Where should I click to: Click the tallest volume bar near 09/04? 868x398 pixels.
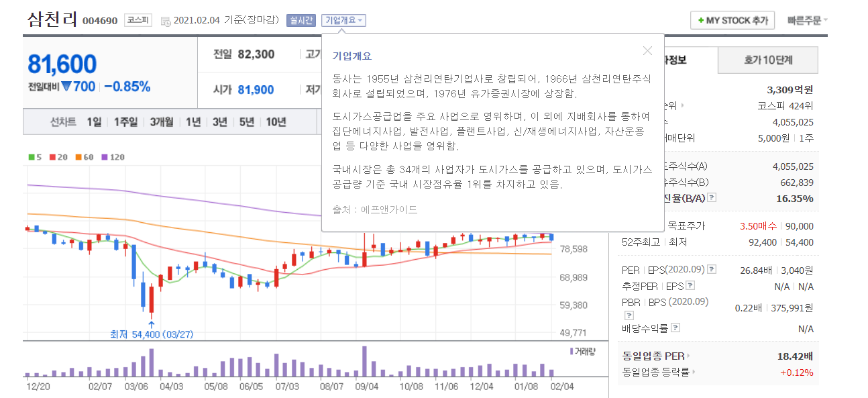[364, 361]
